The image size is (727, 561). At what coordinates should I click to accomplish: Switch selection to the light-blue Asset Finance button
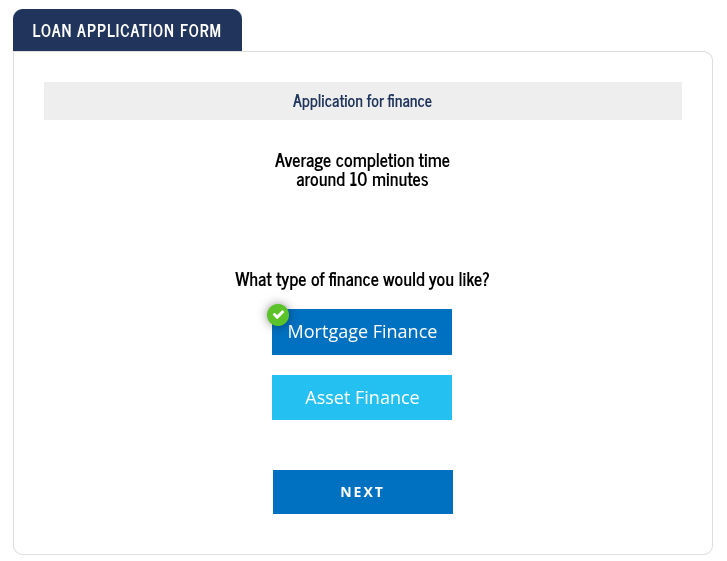(362, 397)
